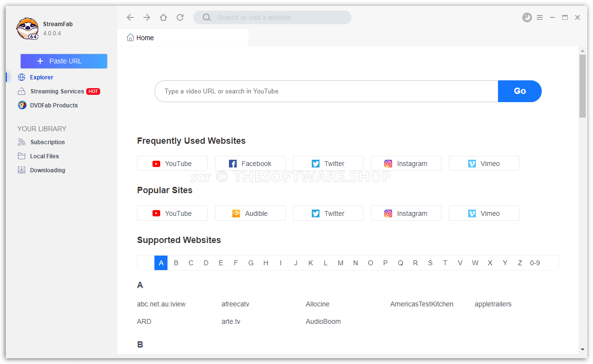593x364 pixels.
Task: Select letter W in the alphabet filter
Action: 475,263
